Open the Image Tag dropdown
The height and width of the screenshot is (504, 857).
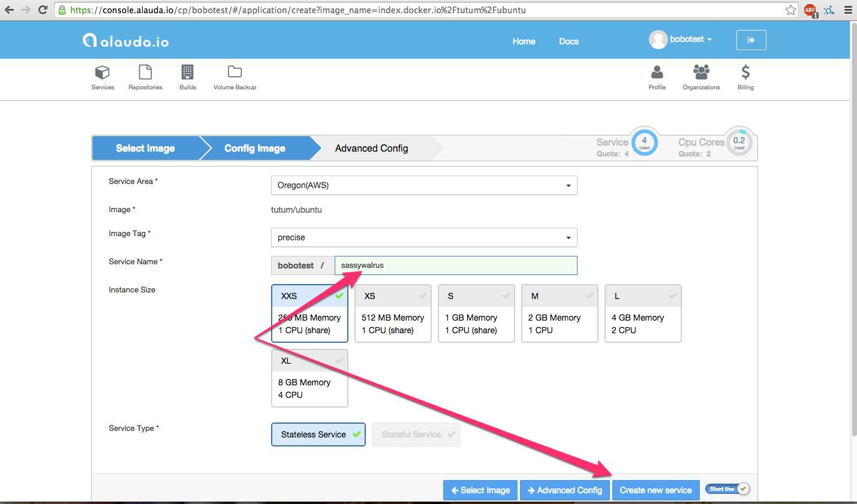pyautogui.click(x=424, y=237)
